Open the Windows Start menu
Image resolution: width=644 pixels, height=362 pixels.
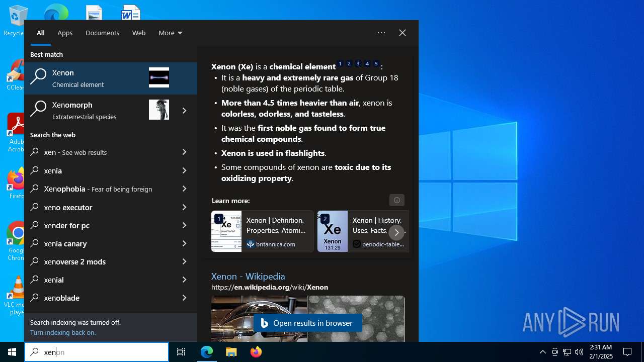pyautogui.click(x=12, y=352)
